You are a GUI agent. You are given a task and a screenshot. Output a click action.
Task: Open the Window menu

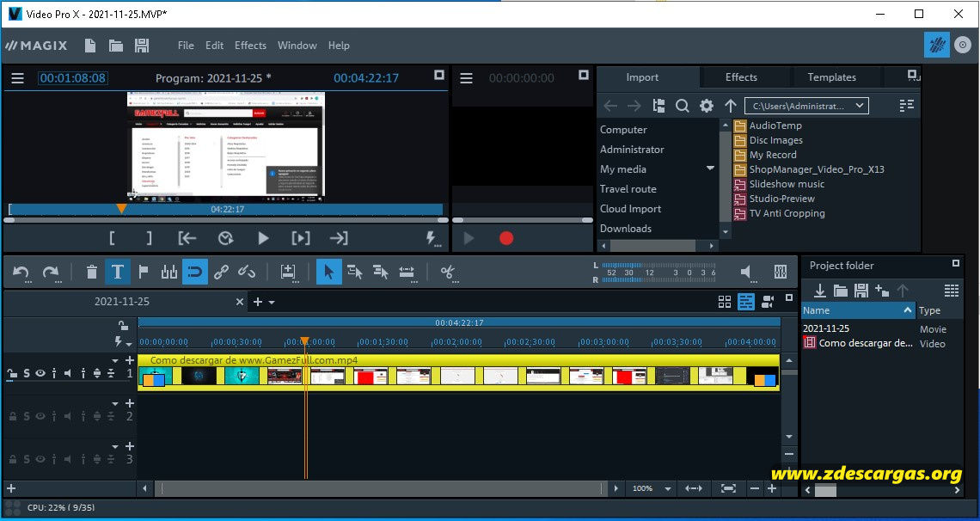297,45
